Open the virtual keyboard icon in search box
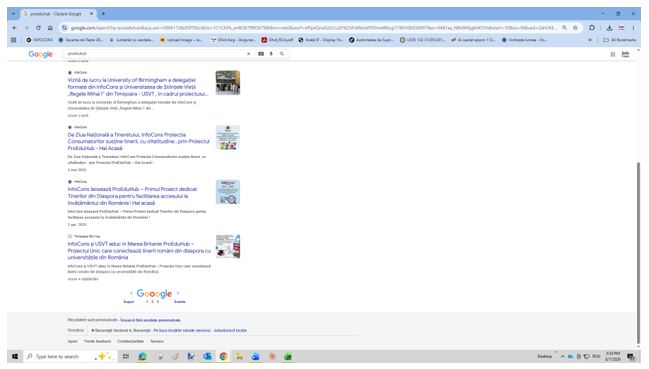 (261, 54)
